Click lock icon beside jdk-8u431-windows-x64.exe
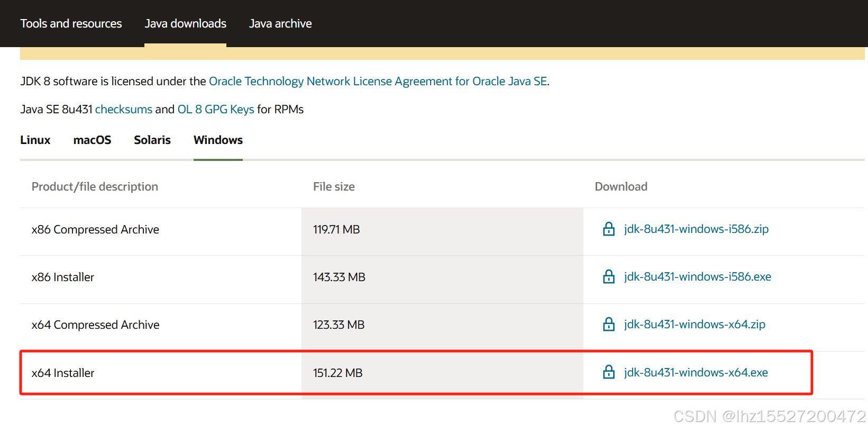868x431 pixels. [609, 372]
